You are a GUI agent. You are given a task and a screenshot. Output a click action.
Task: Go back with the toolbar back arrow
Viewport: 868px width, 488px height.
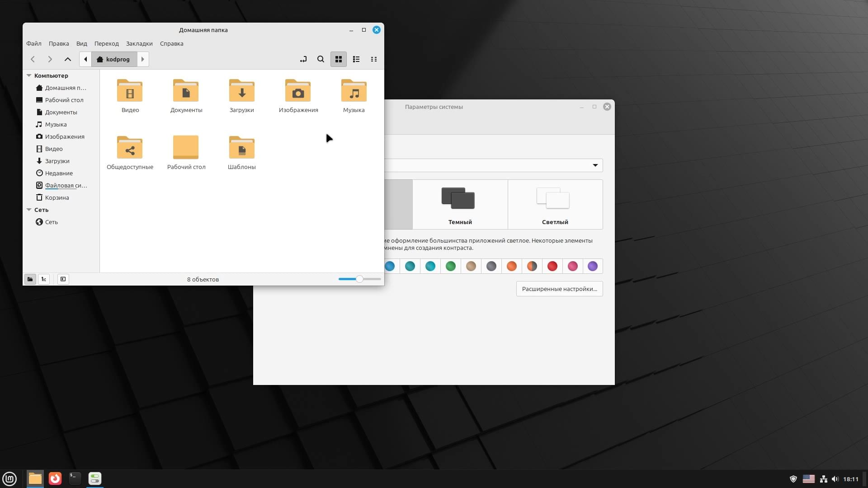point(33,59)
